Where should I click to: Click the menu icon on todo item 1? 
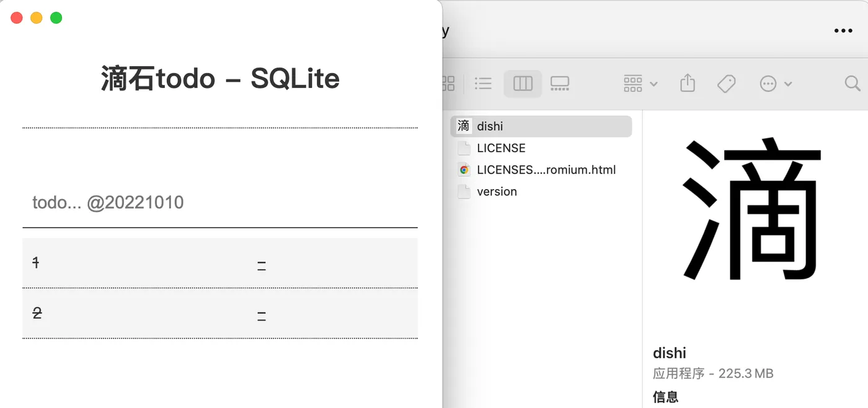[262, 266]
